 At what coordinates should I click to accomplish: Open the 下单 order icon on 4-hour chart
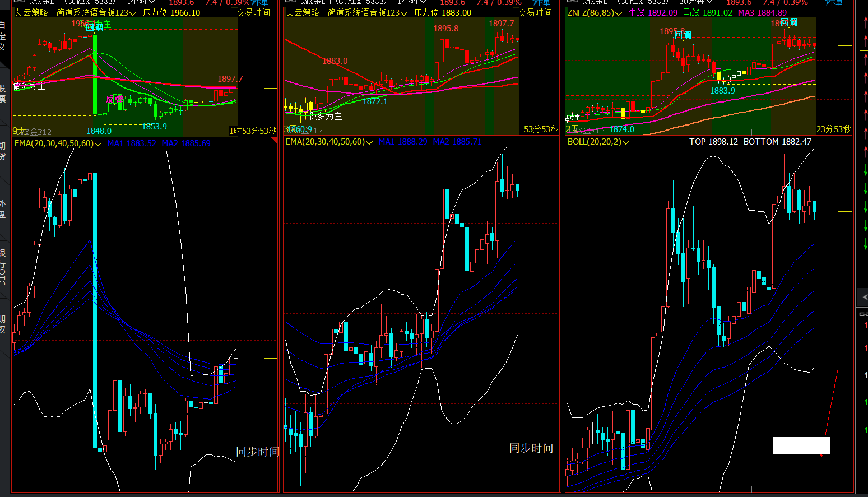[x=260, y=3]
